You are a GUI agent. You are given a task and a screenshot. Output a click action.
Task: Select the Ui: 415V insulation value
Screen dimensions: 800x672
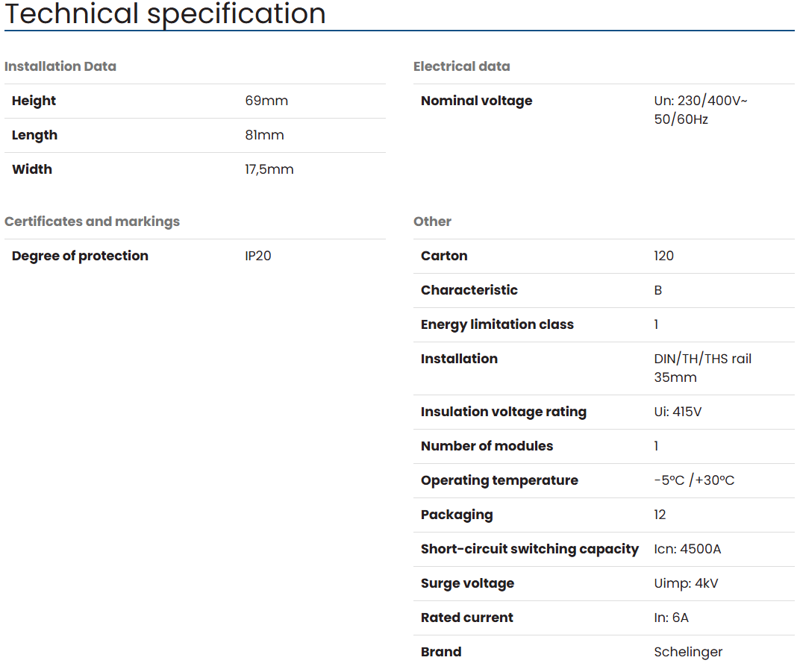(x=678, y=412)
